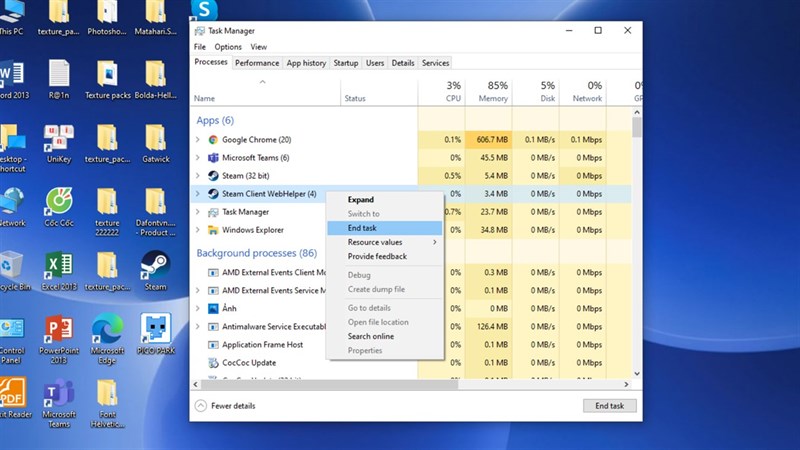The height and width of the screenshot is (450, 800).
Task: Expand the Google Chrome process group
Action: click(198, 140)
